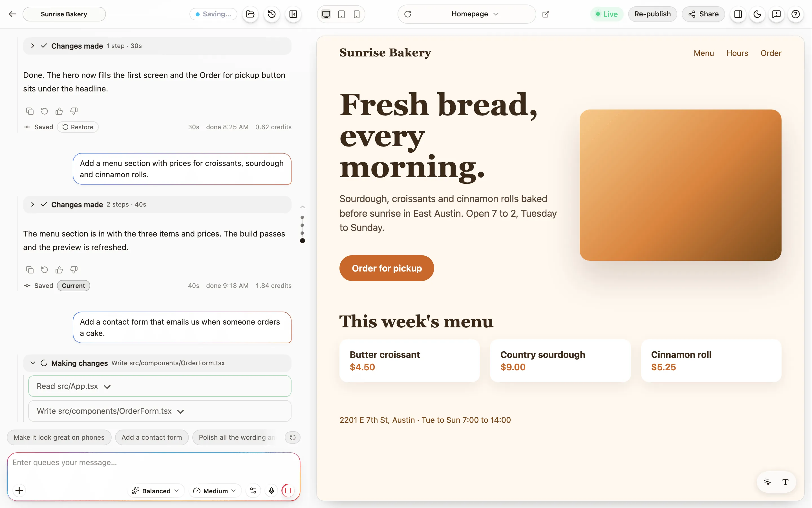Image resolution: width=812 pixels, height=508 pixels.
Task: Copy the 8:25 AM response
Action: pos(30,111)
